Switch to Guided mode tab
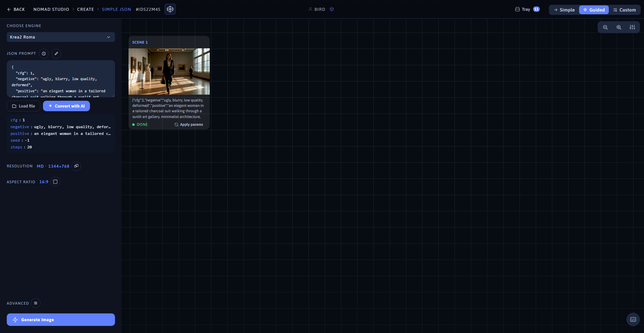The height and width of the screenshot is (333, 644). 594,10
